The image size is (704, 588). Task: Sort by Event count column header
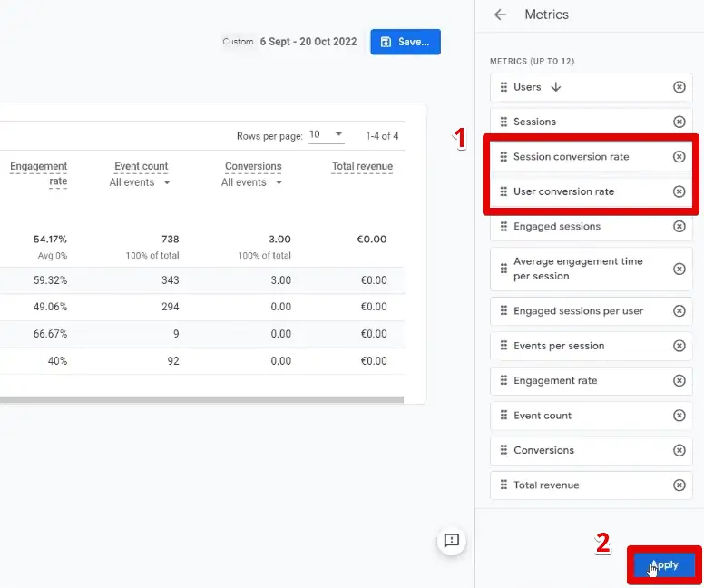141,166
